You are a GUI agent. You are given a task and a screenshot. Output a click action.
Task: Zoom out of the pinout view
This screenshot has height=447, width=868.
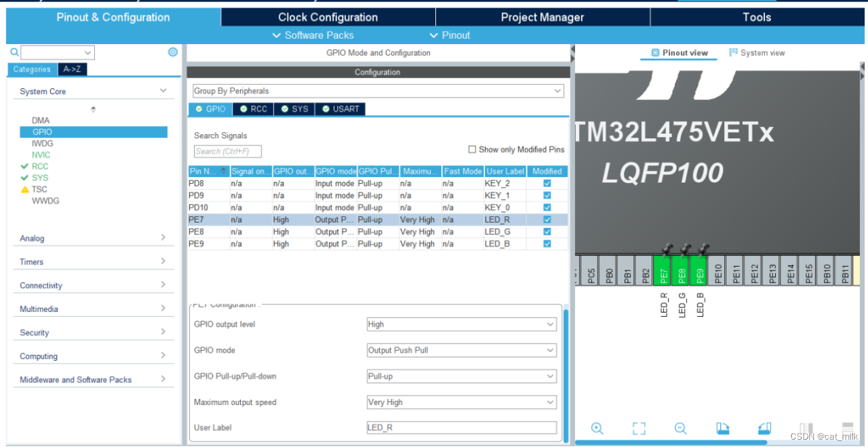point(681,428)
